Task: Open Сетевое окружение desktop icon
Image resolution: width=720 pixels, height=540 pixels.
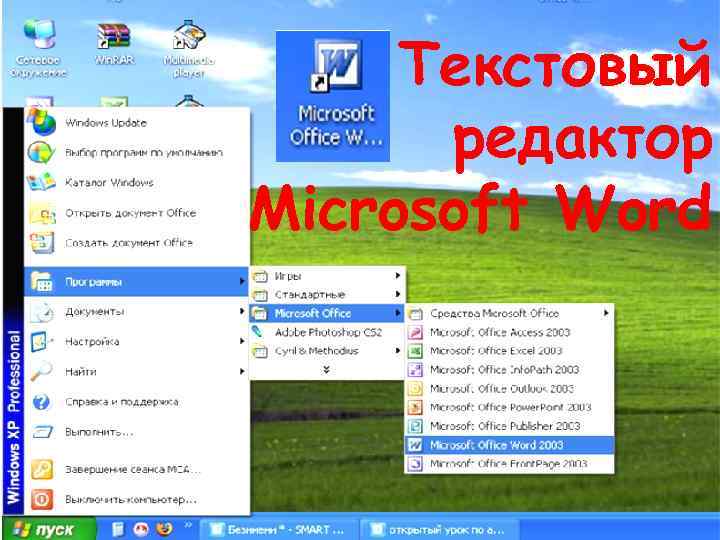Action: 39,49
